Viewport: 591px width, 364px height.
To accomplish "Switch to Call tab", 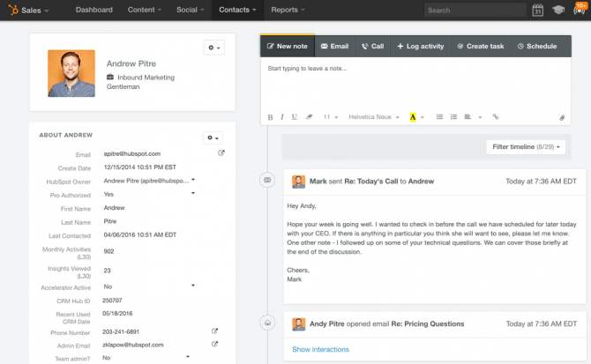I will point(373,47).
